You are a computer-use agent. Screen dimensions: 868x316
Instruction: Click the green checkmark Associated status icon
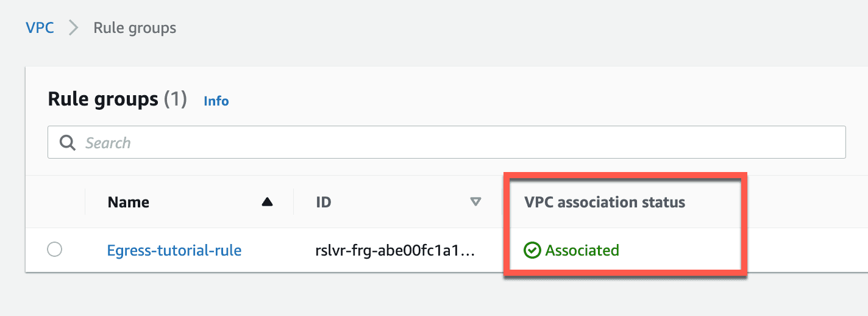[532, 250]
